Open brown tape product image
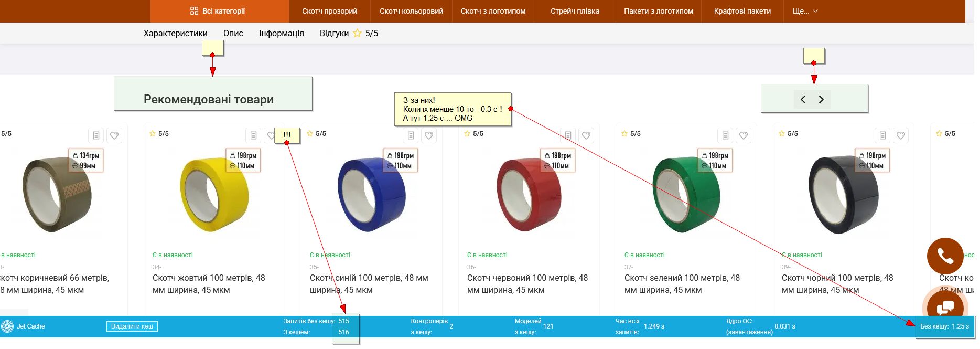This screenshot has height=349, width=980. [x=57, y=195]
